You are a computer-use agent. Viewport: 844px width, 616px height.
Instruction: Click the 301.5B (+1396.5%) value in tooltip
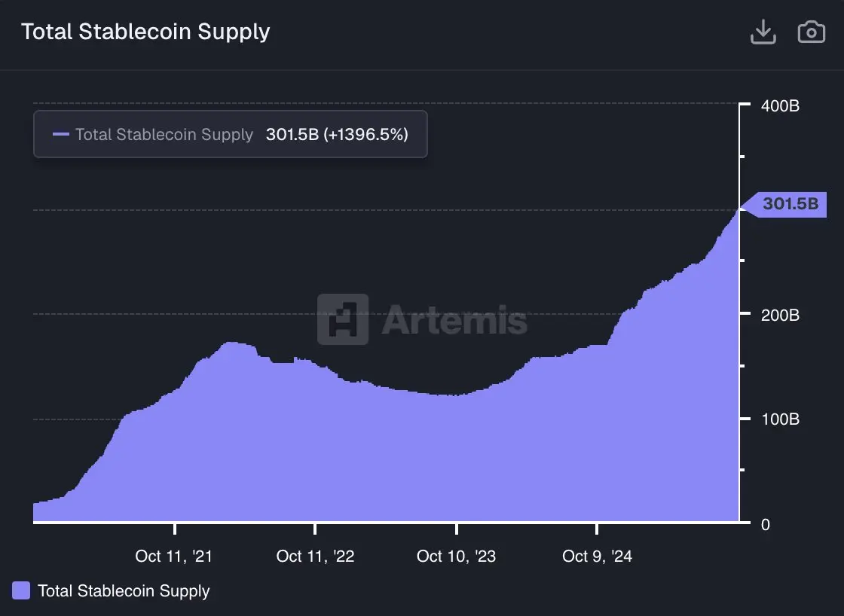pyautogui.click(x=337, y=135)
